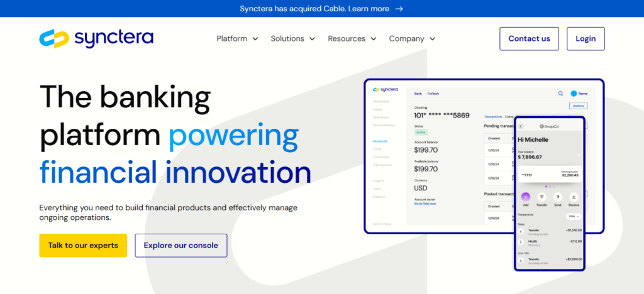The height and width of the screenshot is (294, 644).
Task: Tap the purple Add button in the phone mockup
Action: tap(526, 197)
